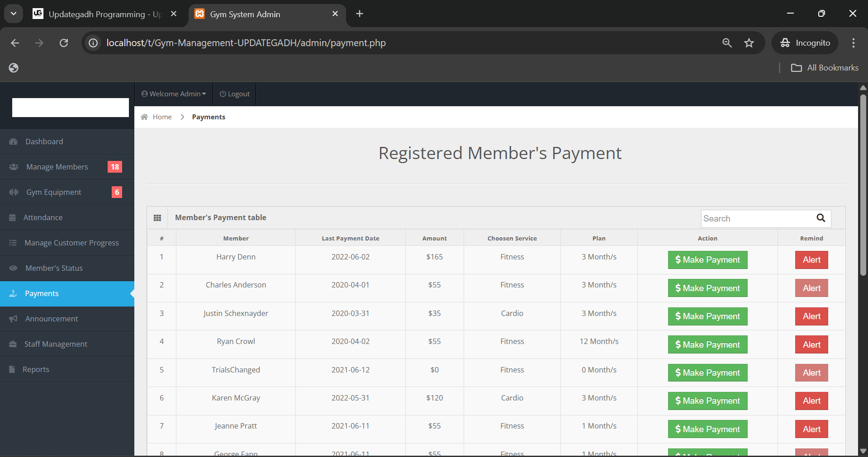Open All Bookmarks folder
Screen dimensions: 868x457
point(825,68)
